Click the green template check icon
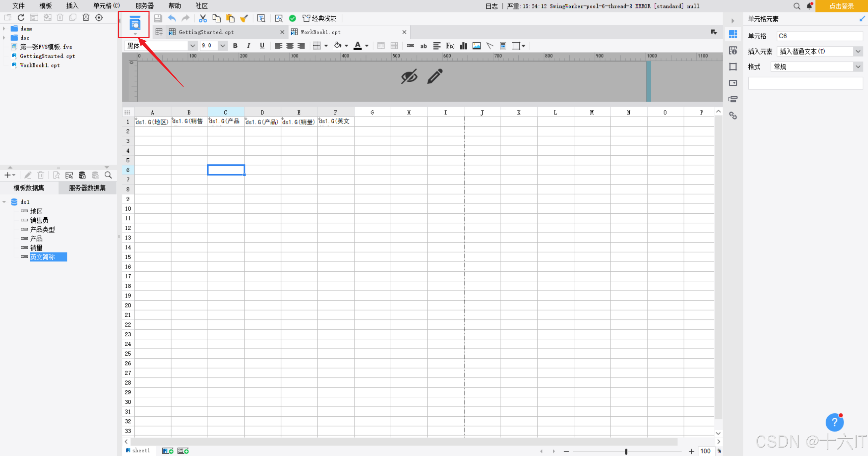 tap(292, 18)
